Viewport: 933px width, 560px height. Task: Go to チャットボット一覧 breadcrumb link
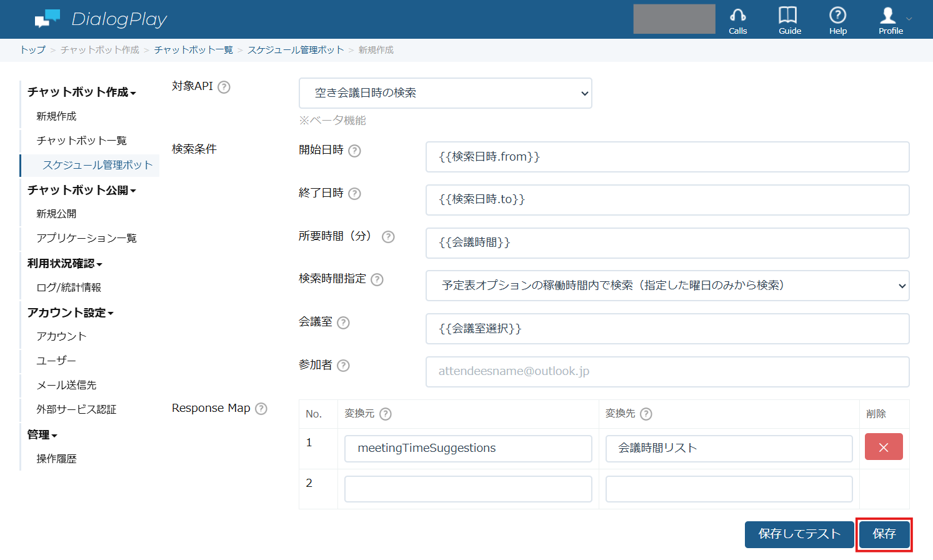193,50
